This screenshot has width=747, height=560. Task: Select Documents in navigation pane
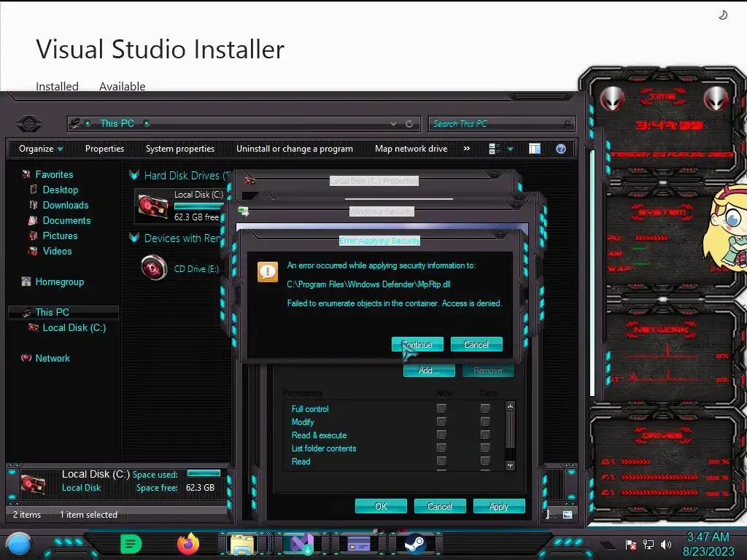(x=66, y=220)
